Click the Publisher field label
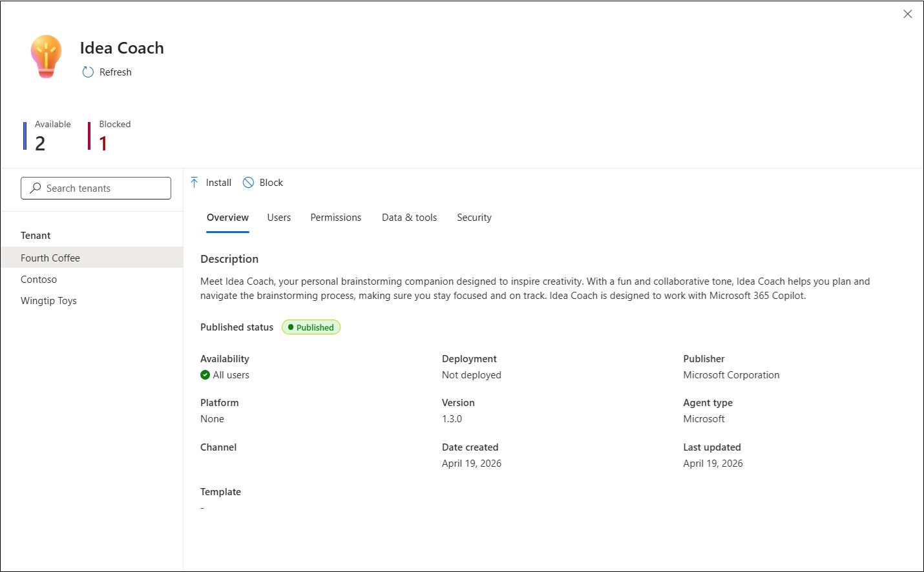 [x=704, y=359]
